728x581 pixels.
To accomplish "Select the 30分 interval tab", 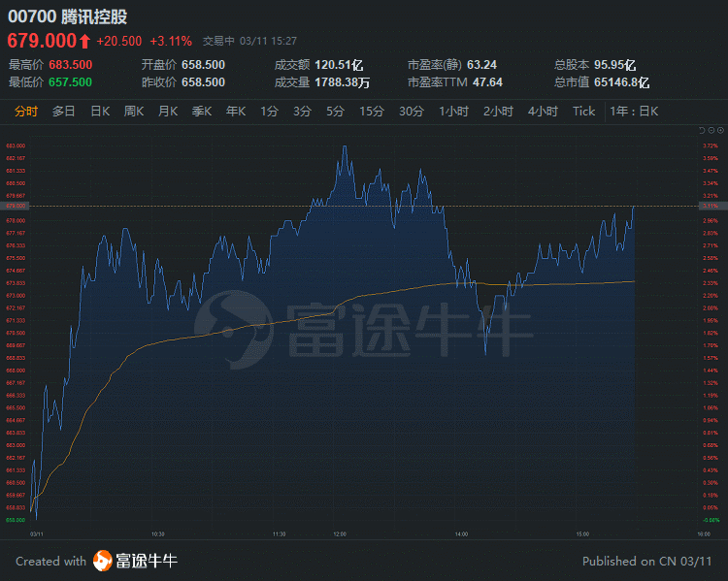I will 412,112.
